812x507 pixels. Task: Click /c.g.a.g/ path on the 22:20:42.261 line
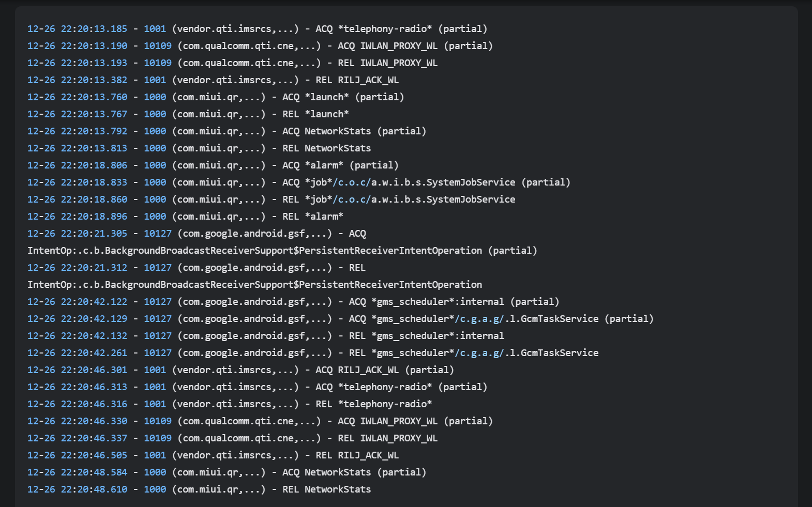479,353
